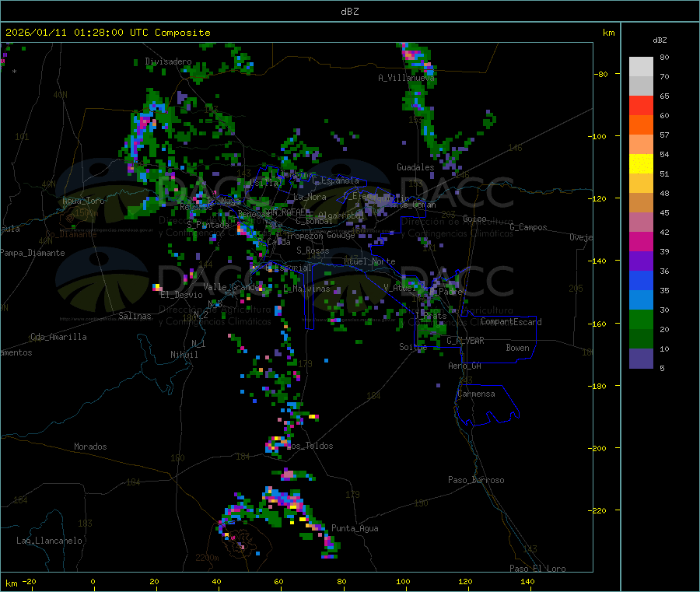Click the -80 km vertical axis tick
The width and height of the screenshot is (700, 592).
click(x=600, y=74)
